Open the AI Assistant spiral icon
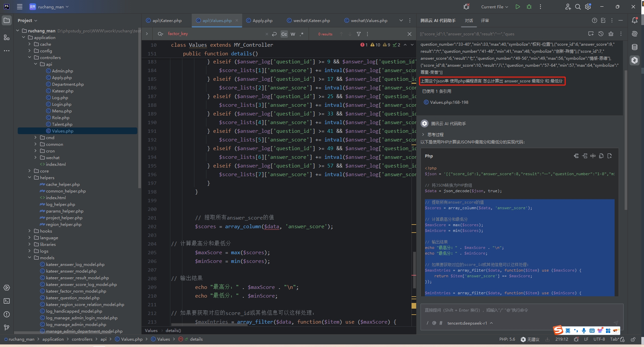644x347 pixels. 635,34
